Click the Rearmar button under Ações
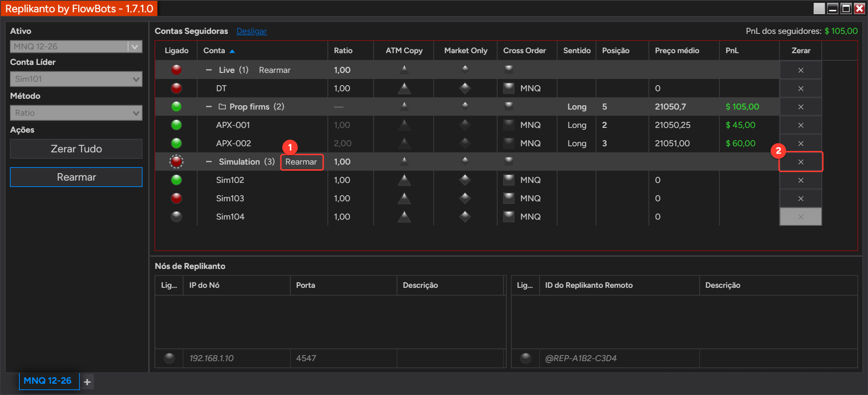The image size is (868, 395). (x=76, y=177)
